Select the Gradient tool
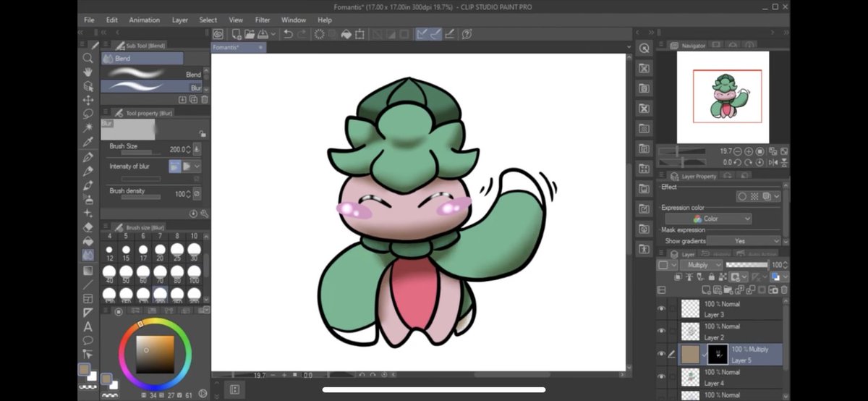The image size is (868, 401). point(88,270)
